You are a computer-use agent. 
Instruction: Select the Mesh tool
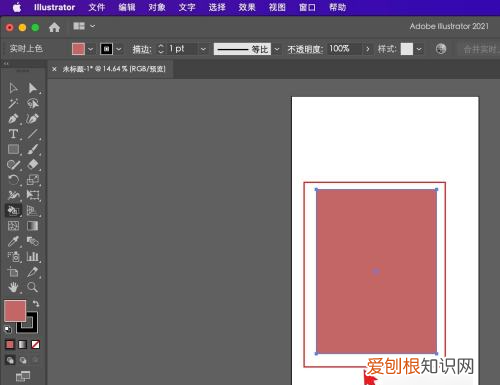pyautogui.click(x=13, y=226)
